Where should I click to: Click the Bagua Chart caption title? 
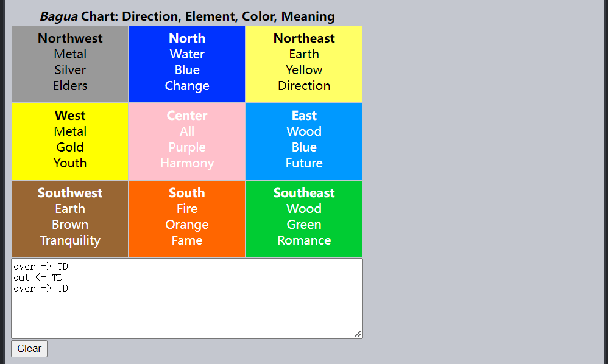coord(187,16)
